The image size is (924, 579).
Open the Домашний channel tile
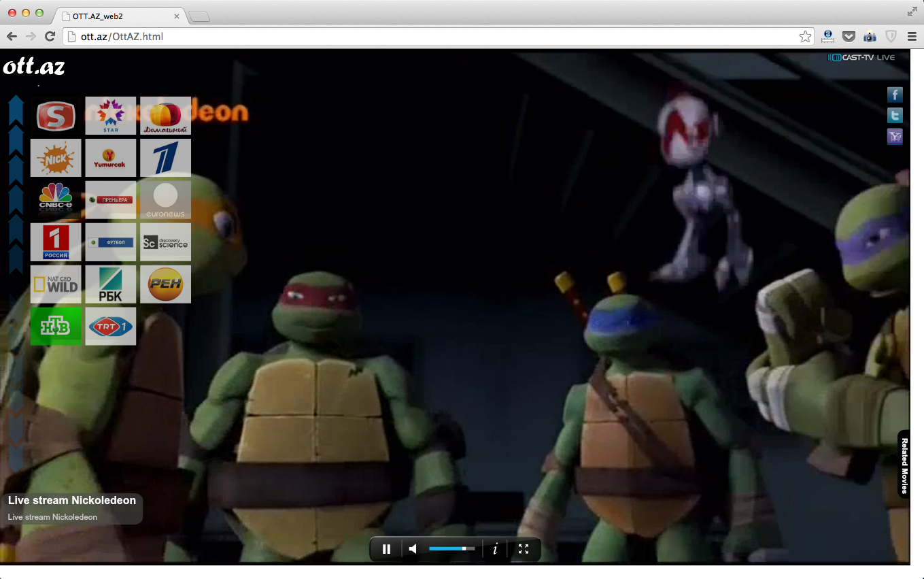[x=165, y=116]
